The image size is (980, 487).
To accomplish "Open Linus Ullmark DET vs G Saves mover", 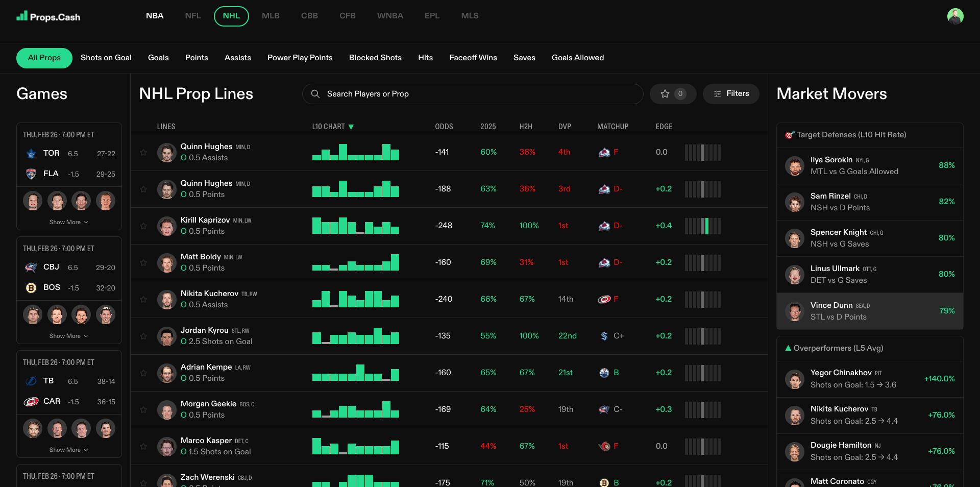I will [870, 275].
